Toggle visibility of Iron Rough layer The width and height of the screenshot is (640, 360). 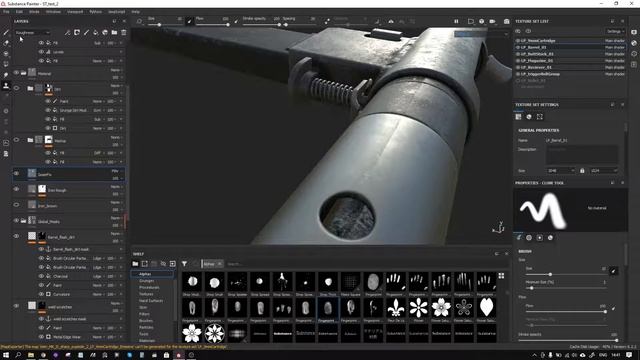pos(16,189)
